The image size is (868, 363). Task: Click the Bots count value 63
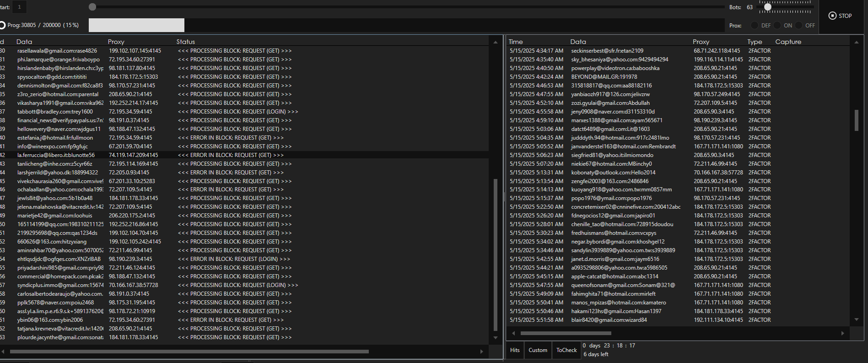point(749,7)
